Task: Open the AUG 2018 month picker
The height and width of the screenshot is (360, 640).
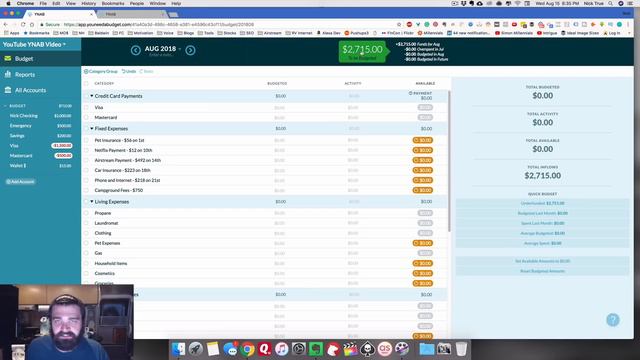Action: 163,49
